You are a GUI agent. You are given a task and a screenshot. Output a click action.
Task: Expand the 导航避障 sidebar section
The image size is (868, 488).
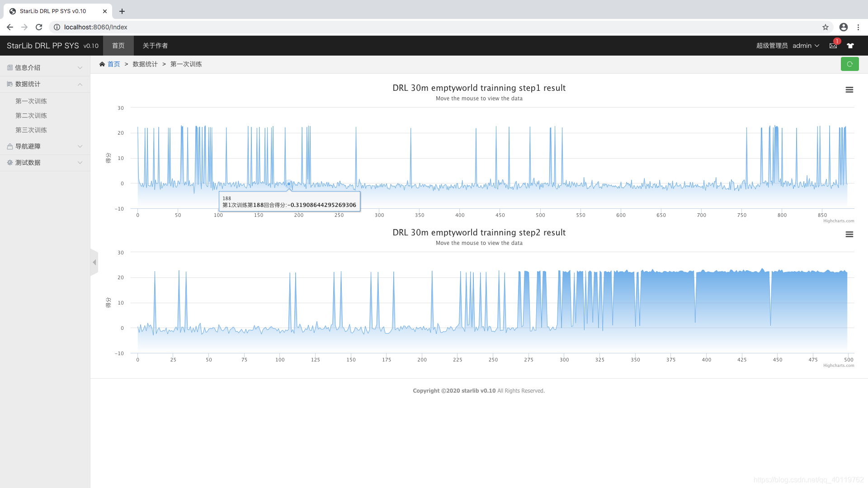click(45, 146)
